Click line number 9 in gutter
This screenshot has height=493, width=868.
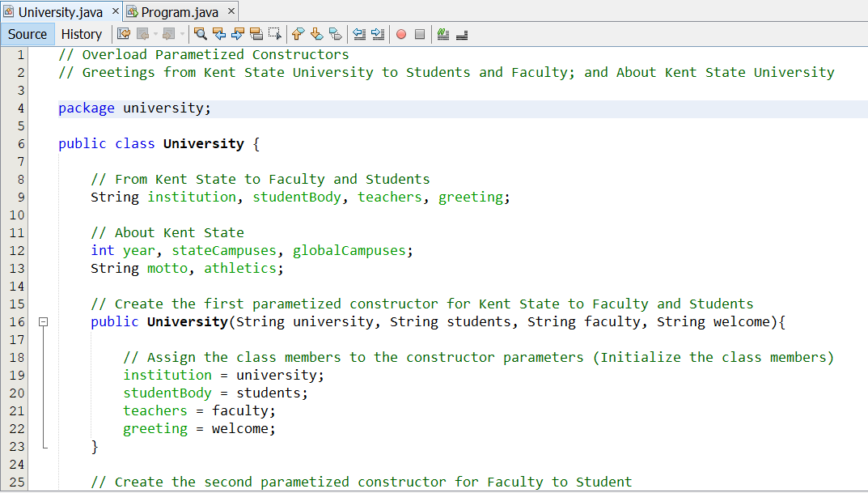tap(20, 198)
